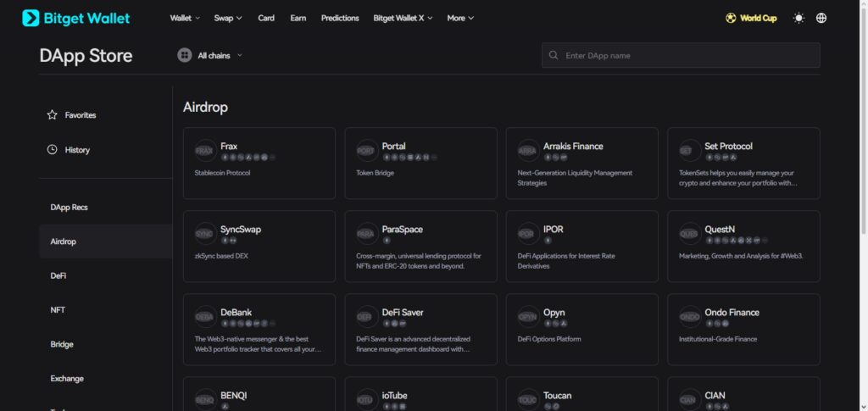Screen dimensions: 868x411
Task: Select the Airdrop category
Action: click(105, 242)
